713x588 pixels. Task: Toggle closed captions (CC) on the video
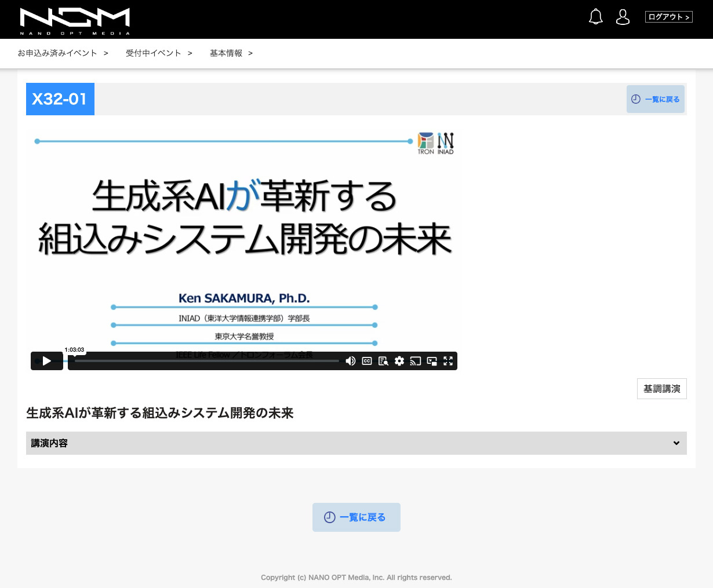tap(367, 361)
